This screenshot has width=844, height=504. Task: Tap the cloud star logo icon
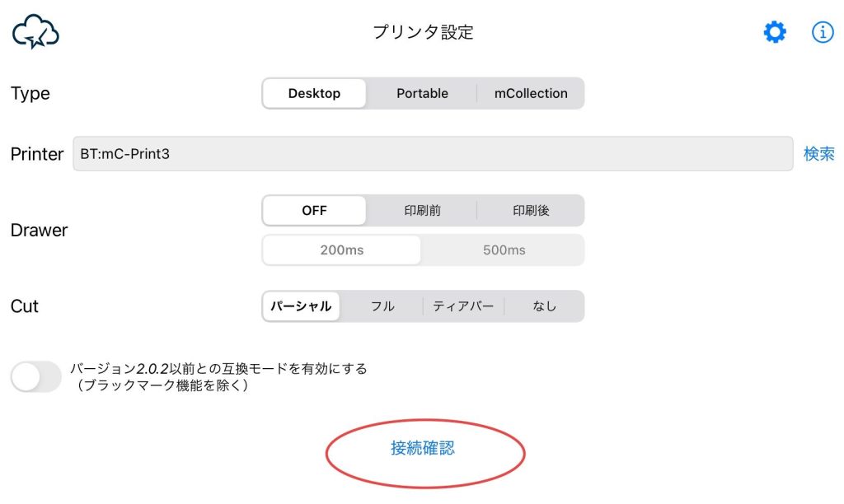coord(35,32)
